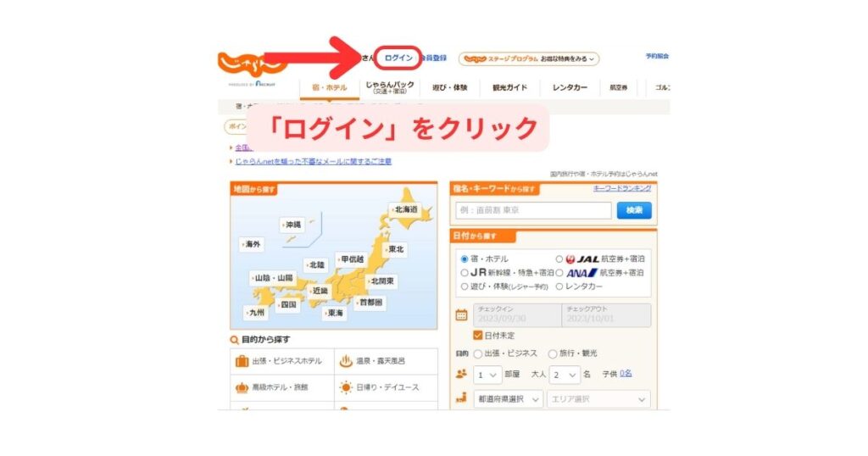Click the hot spring 温泉・露天風呂 icon

point(346,361)
